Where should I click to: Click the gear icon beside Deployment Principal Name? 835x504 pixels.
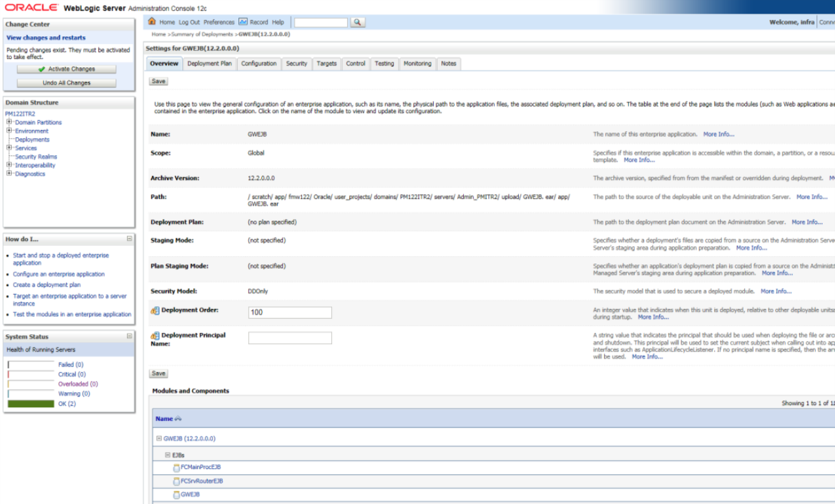point(155,336)
